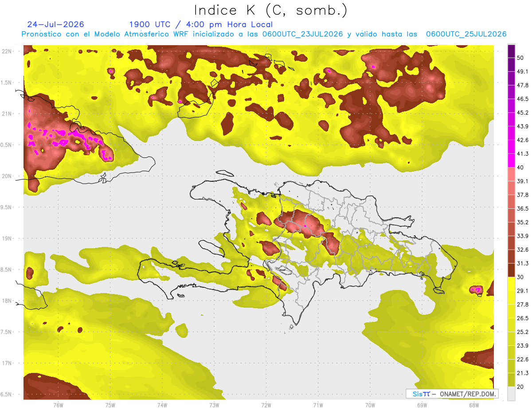Screen dimensions: 532x411
Task: Click the "45.2" color scale label
Action: click(522, 113)
